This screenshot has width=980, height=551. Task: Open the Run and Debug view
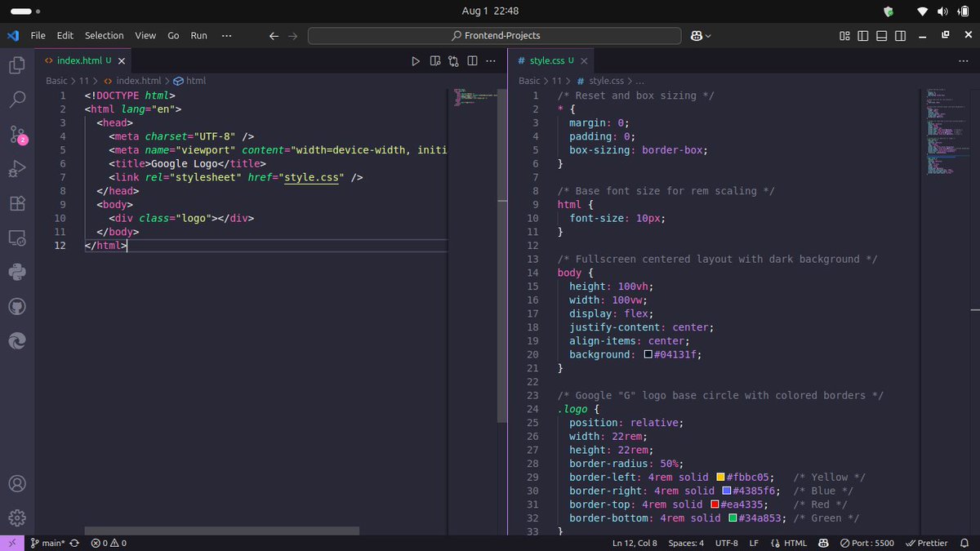[x=17, y=169]
